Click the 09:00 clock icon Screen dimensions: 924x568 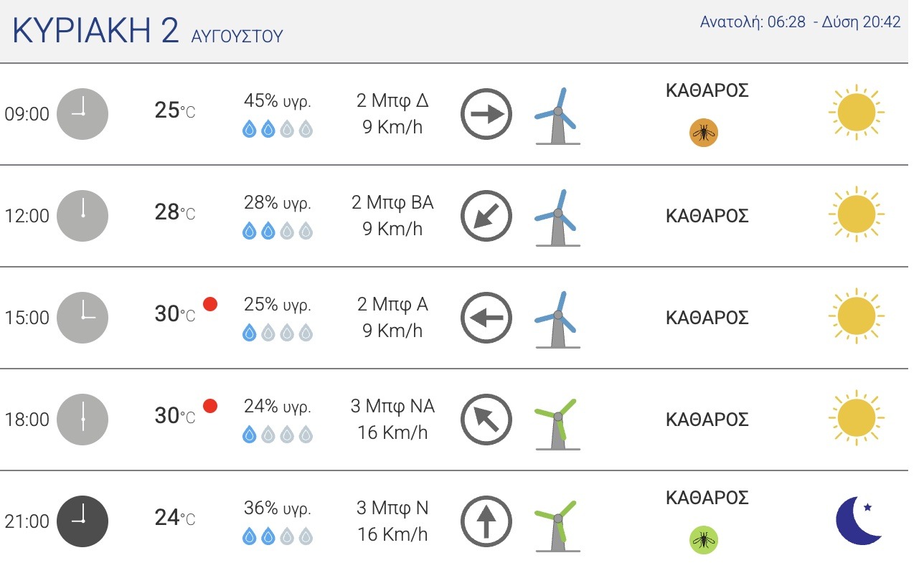coord(82,114)
